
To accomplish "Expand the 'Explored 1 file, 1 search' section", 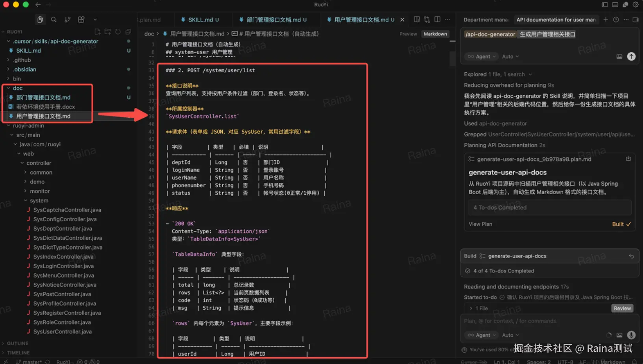I will tap(498, 74).
